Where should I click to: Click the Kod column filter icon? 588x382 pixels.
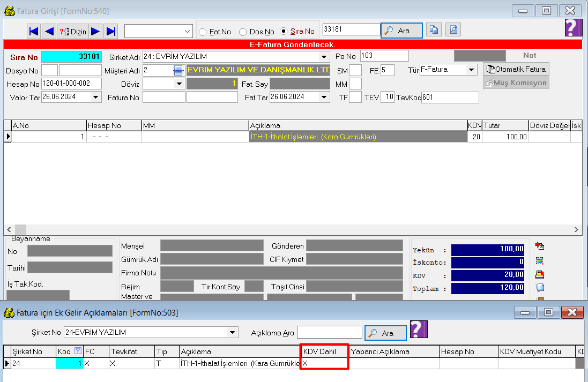pos(78,351)
